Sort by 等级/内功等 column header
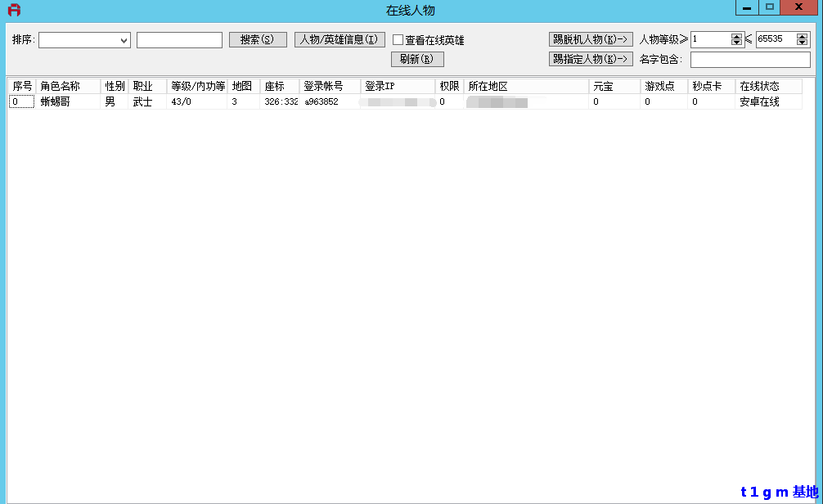823x504 pixels. pos(197,87)
